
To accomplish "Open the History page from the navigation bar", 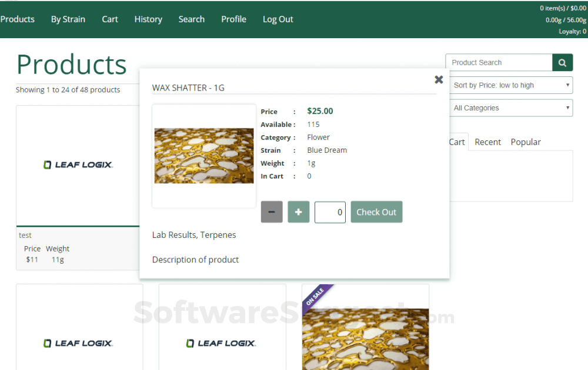I will (x=148, y=19).
